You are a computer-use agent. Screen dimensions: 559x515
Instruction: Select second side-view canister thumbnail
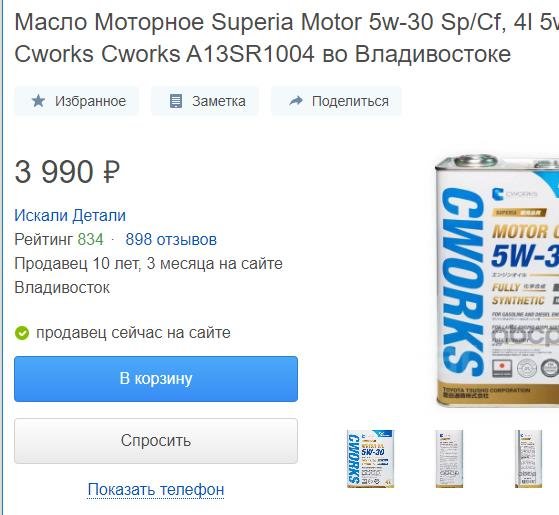coord(449,459)
